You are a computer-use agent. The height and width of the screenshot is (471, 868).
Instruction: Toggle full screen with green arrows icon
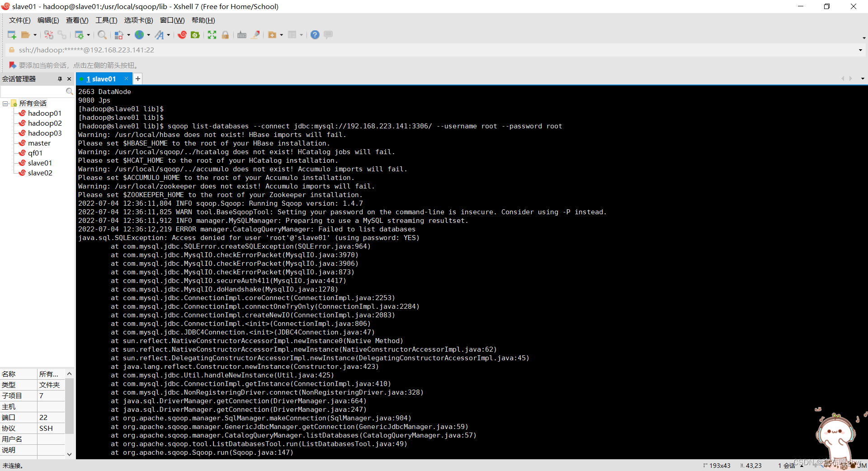212,35
